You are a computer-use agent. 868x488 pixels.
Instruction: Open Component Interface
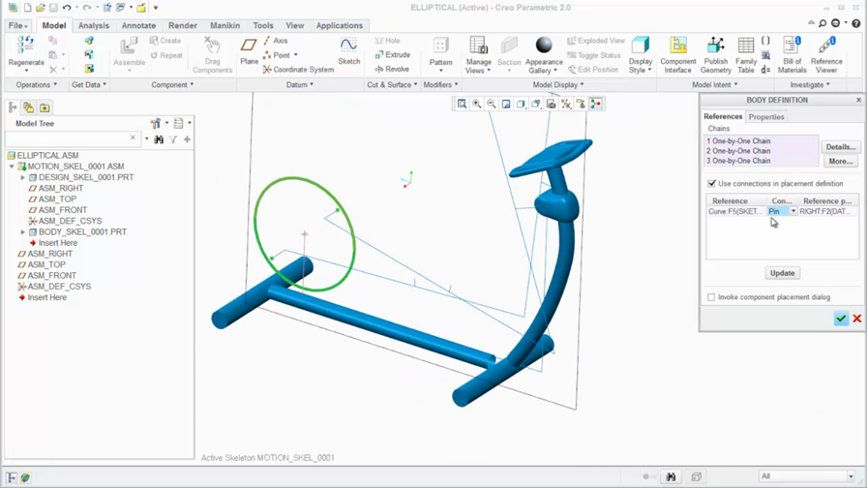point(678,54)
